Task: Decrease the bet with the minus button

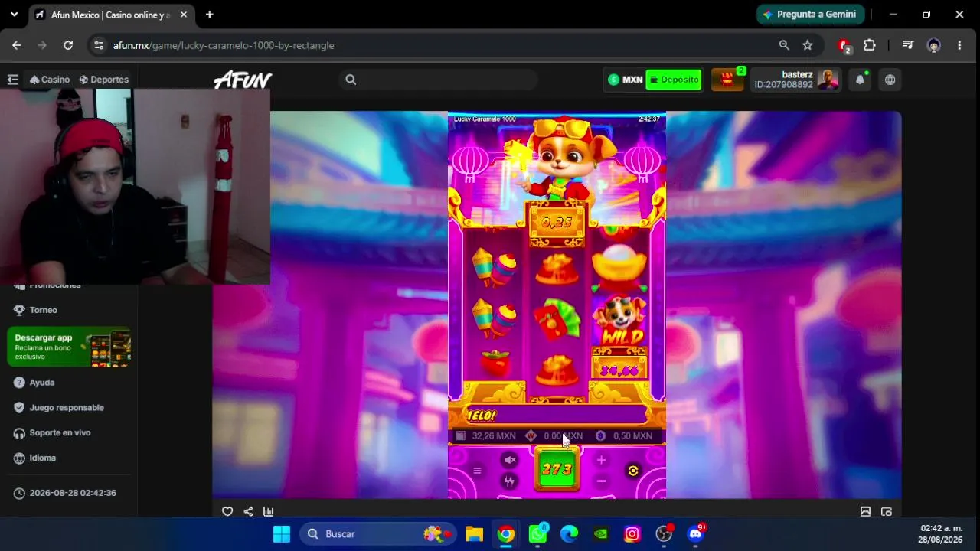Action: [601, 481]
